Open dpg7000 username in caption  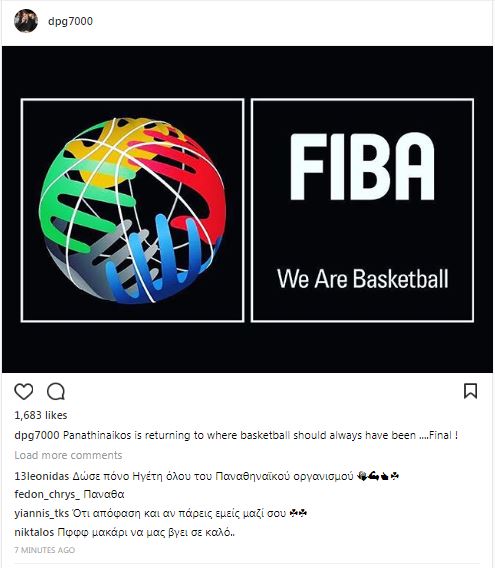click(37, 435)
